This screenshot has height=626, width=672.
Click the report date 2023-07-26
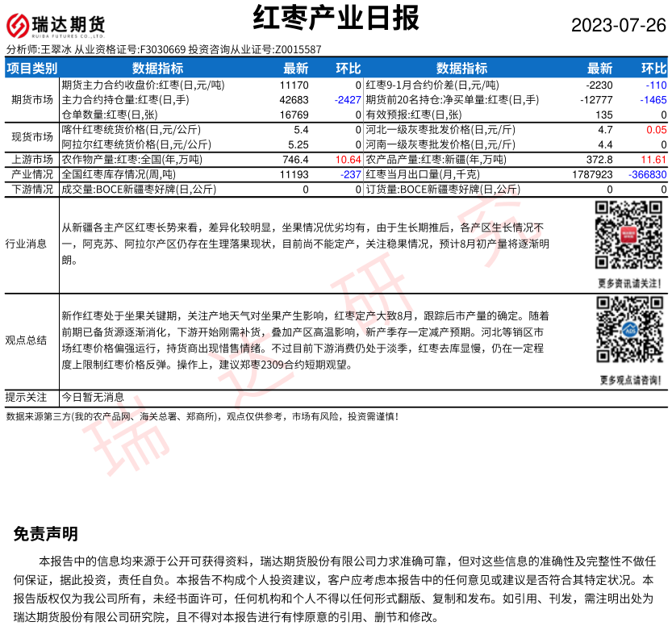tap(619, 25)
